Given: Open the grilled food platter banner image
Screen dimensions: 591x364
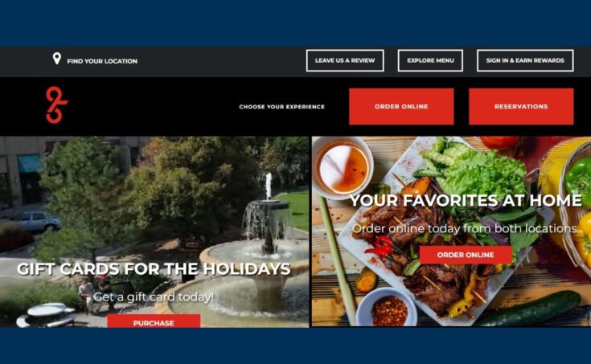Looking at the screenshot, I should coord(451,231).
